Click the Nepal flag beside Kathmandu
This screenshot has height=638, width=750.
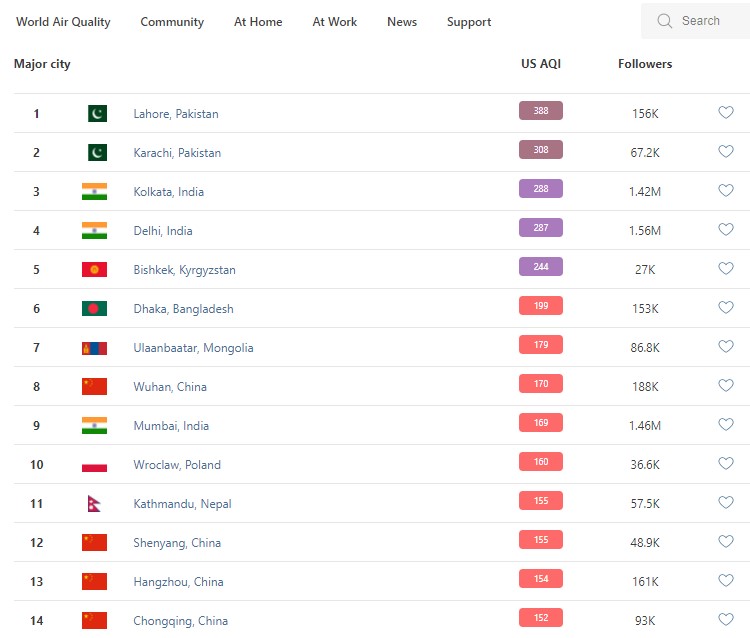94,503
